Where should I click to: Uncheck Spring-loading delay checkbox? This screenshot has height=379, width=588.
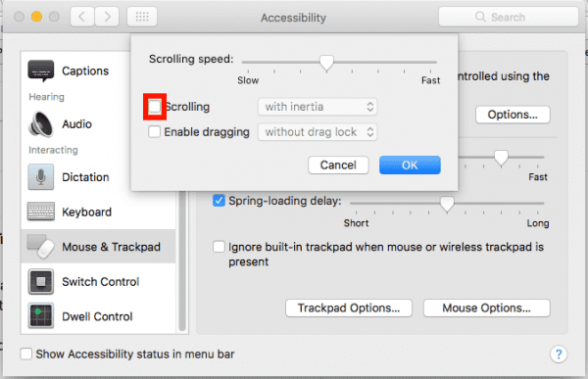pos(219,201)
